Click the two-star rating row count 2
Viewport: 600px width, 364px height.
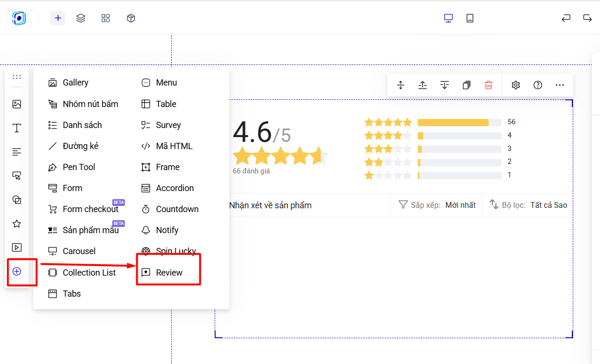(510, 161)
